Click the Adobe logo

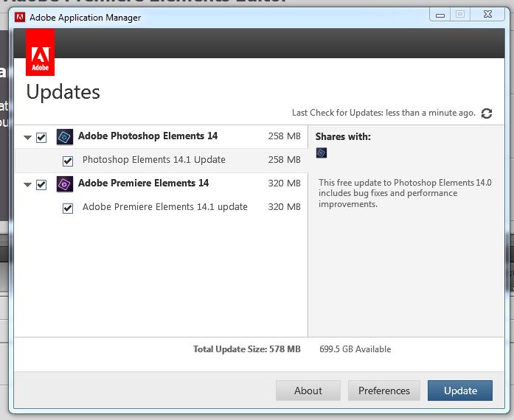(x=40, y=52)
